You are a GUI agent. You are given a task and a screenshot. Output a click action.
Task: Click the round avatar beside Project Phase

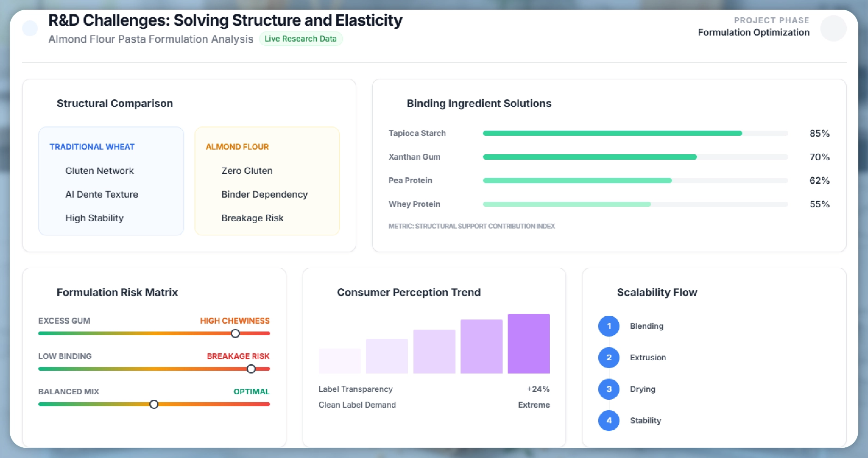(833, 28)
